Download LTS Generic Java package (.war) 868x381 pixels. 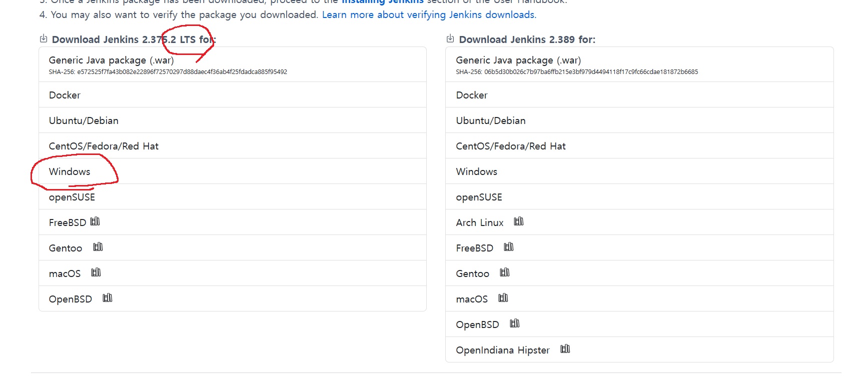coord(233,64)
